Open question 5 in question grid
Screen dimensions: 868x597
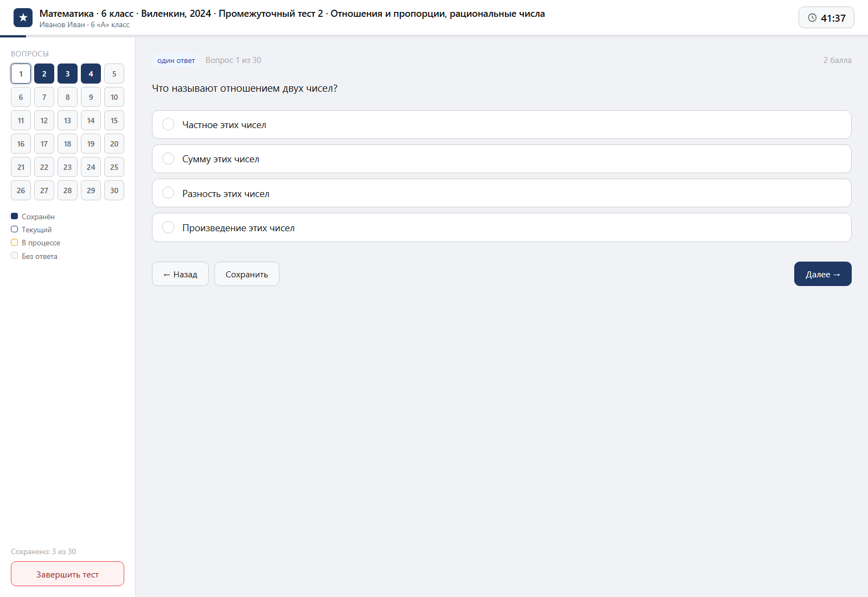point(114,74)
